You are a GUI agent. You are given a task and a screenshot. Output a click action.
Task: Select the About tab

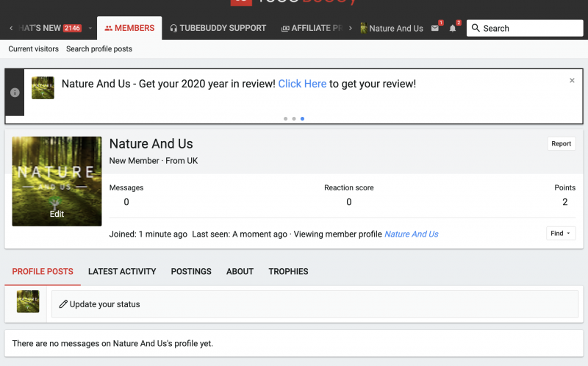pyautogui.click(x=240, y=271)
